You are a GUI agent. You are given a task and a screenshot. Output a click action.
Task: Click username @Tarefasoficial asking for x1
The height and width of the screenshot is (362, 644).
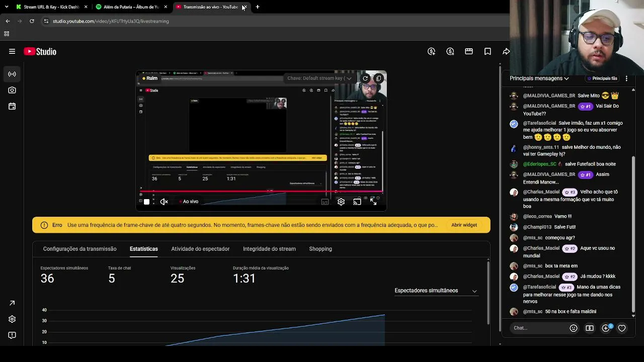click(x=539, y=123)
